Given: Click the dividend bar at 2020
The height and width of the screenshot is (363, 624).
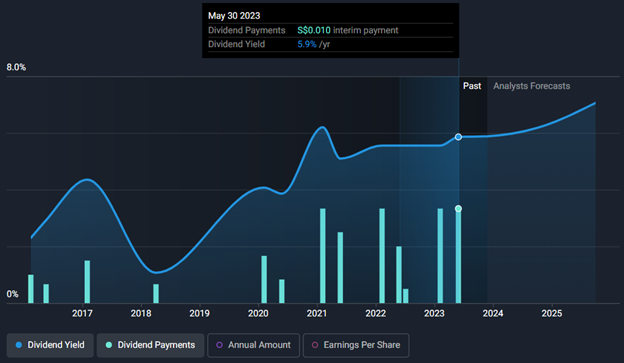Looking at the screenshot, I should point(264,279).
